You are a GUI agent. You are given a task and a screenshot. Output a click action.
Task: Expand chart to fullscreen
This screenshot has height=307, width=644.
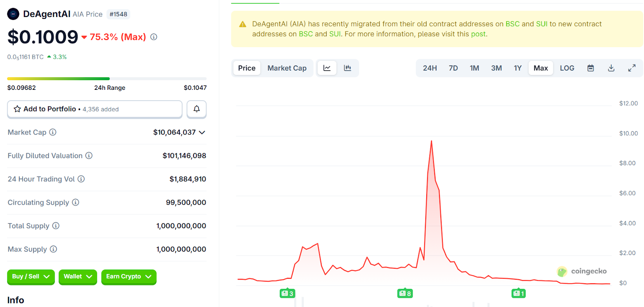pos(632,68)
